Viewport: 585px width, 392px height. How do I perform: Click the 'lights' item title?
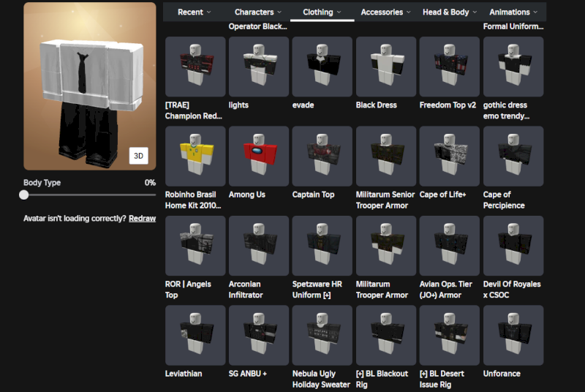[238, 105]
